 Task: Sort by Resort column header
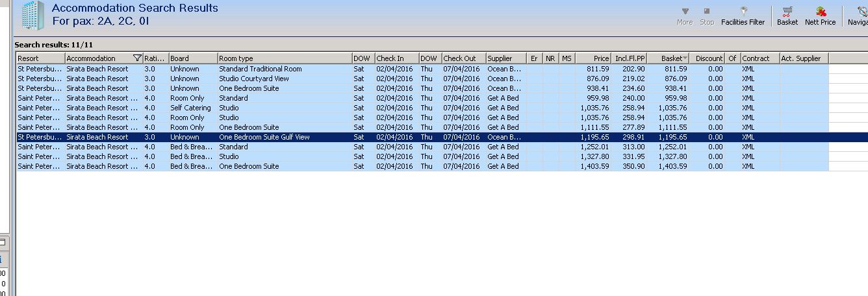pyautogui.click(x=40, y=58)
